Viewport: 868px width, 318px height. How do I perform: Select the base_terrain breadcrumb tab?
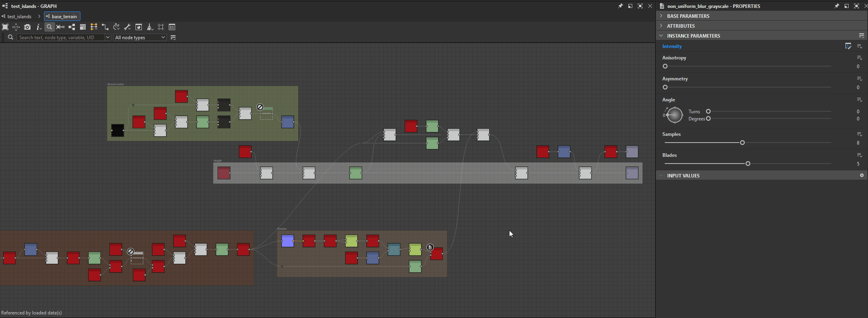(x=62, y=16)
